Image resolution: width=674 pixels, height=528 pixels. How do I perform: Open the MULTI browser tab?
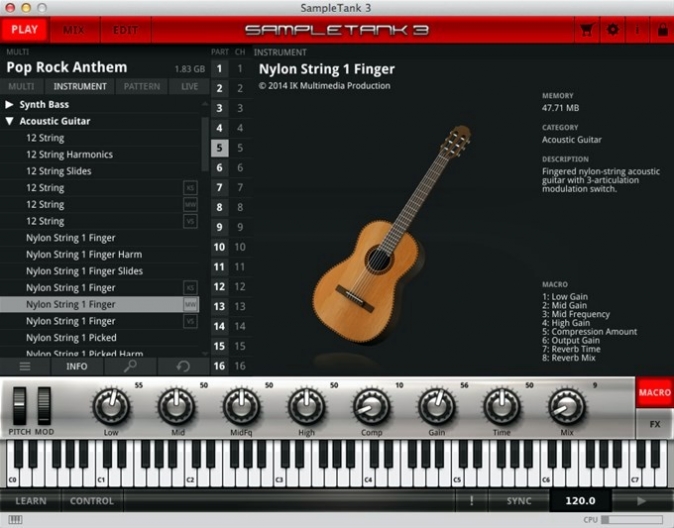[x=21, y=86]
